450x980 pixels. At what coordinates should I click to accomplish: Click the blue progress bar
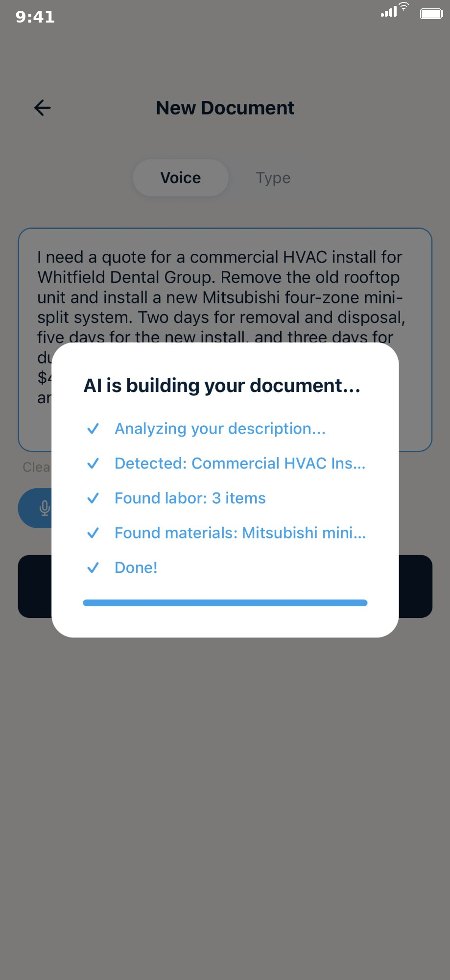coord(225,603)
